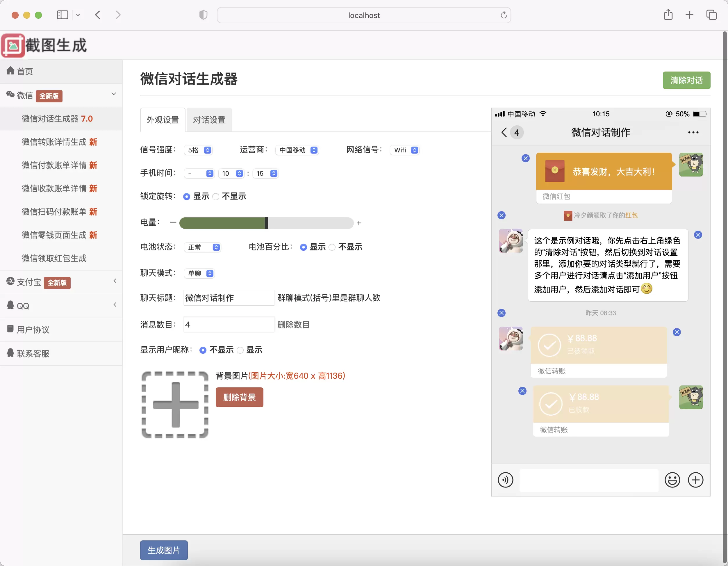Image resolution: width=728 pixels, height=566 pixels.
Task: Select 锁定旋转 不显示 radio button
Action: coord(216,197)
